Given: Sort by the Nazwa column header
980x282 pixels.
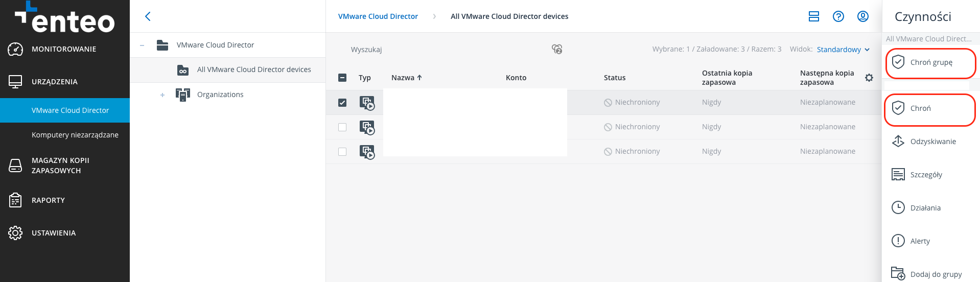Looking at the screenshot, I should click(x=407, y=78).
